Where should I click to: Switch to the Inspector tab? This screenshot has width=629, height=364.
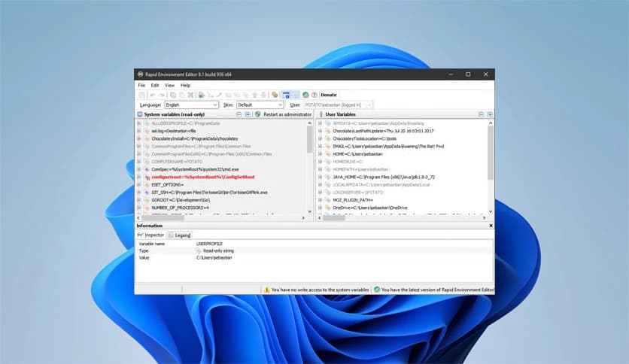click(150, 235)
